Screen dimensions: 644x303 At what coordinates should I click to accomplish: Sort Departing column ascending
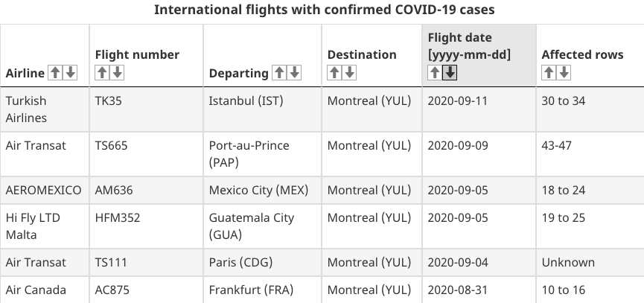point(279,73)
